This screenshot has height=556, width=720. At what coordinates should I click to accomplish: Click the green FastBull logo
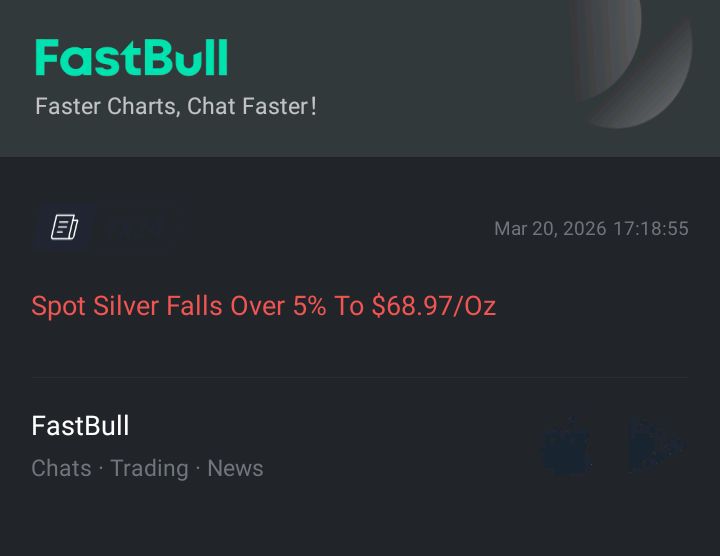[131, 58]
